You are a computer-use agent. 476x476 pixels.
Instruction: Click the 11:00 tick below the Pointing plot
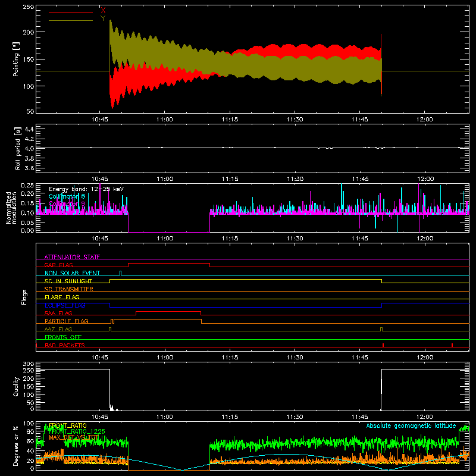tap(165, 120)
